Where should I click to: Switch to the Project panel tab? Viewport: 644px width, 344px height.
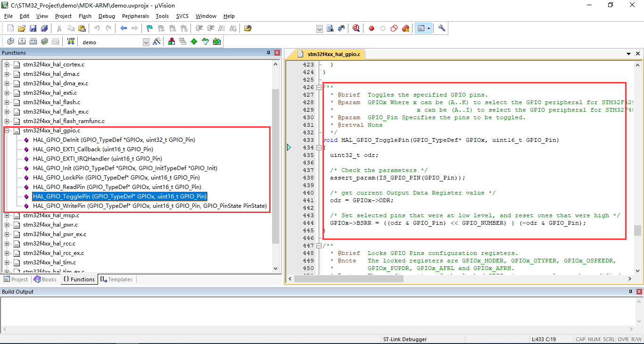16,279
